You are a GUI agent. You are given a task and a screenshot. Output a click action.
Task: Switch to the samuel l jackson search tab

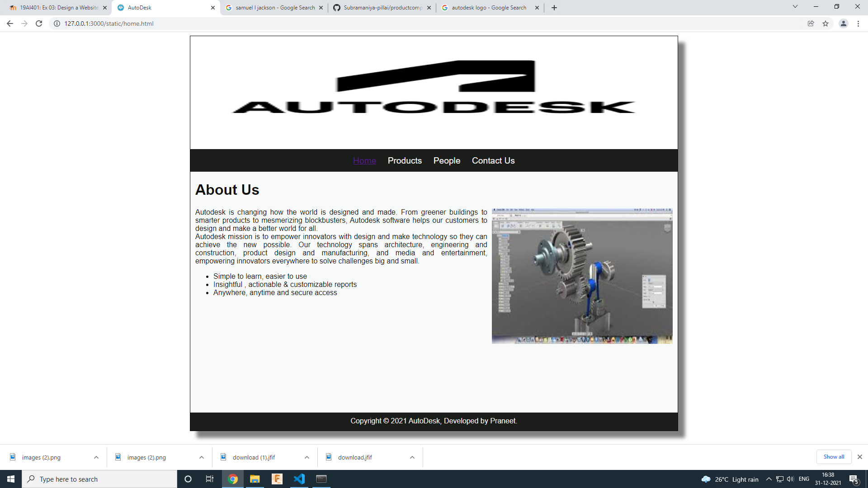(275, 8)
